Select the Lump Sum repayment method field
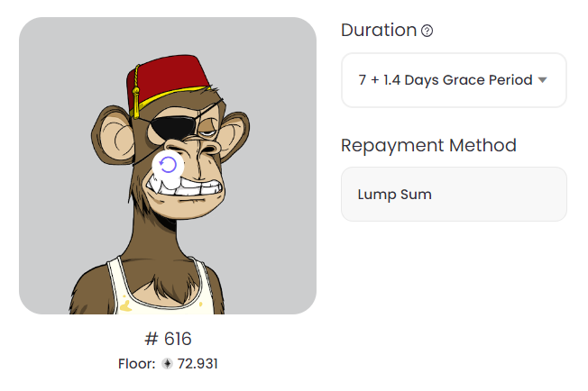 [453, 194]
